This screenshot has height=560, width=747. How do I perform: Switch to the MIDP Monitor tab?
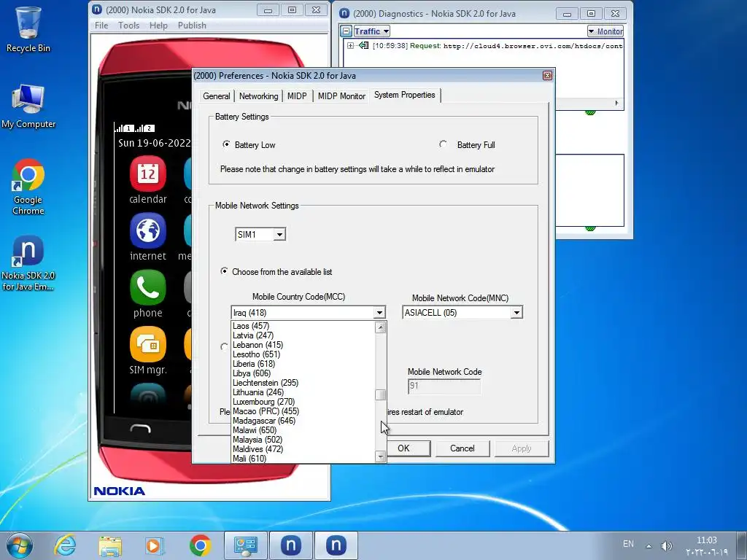coord(341,96)
